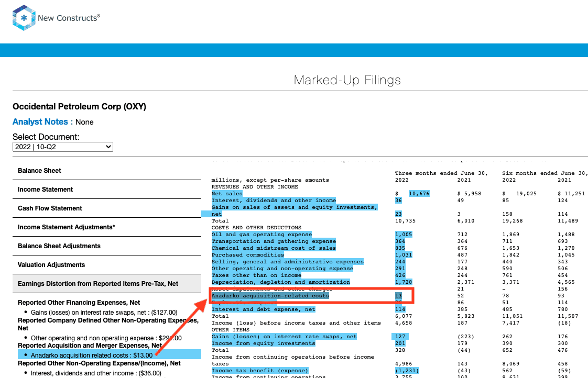Open the Select Document dropdown showing 2022 | 10-Q2
The image size is (588, 378).
pos(62,147)
